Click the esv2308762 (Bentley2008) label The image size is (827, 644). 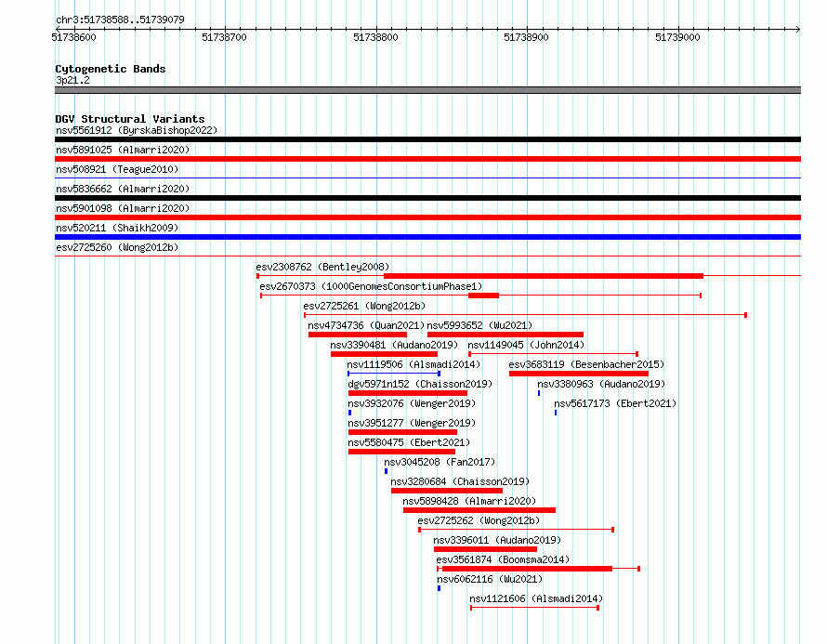click(322, 267)
